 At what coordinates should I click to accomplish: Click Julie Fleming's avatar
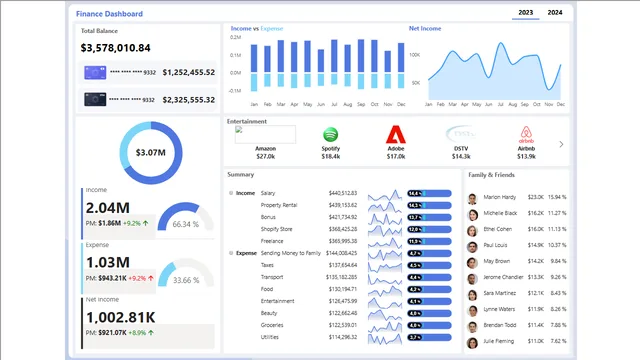(472, 343)
